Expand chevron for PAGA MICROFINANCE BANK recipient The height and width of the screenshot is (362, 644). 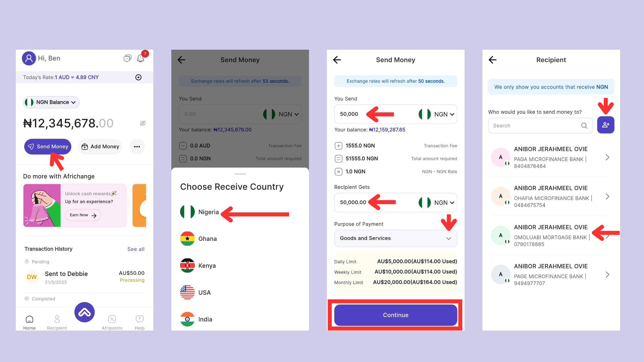(x=607, y=157)
